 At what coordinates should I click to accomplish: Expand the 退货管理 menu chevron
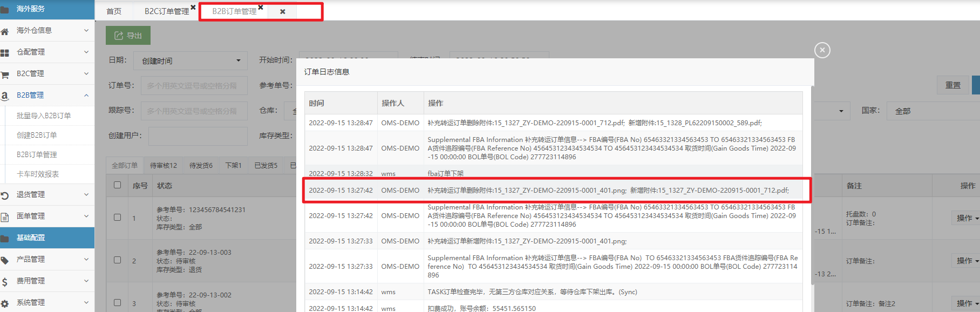click(86, 195)
